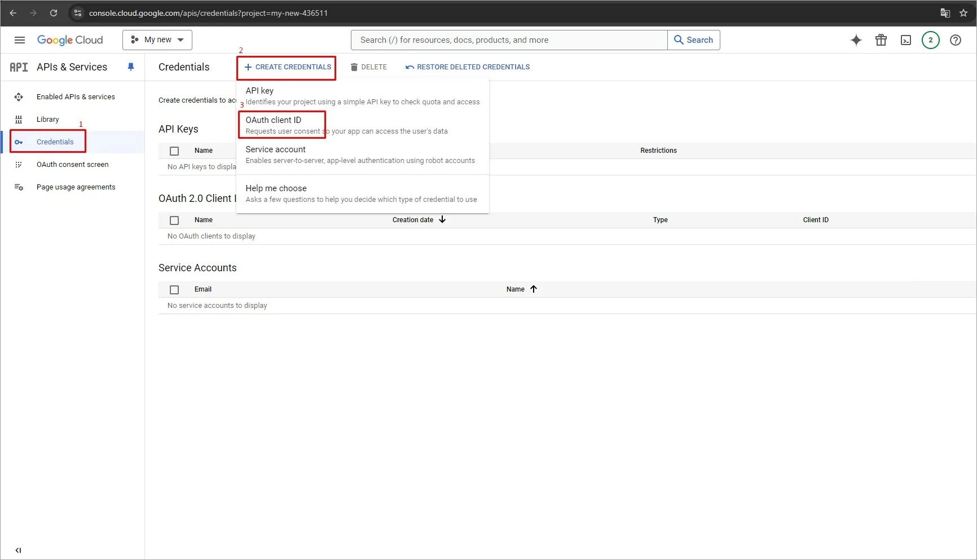Pin the APIs & Services section
The image size is (977, 560).
click(x=131, y=67)
